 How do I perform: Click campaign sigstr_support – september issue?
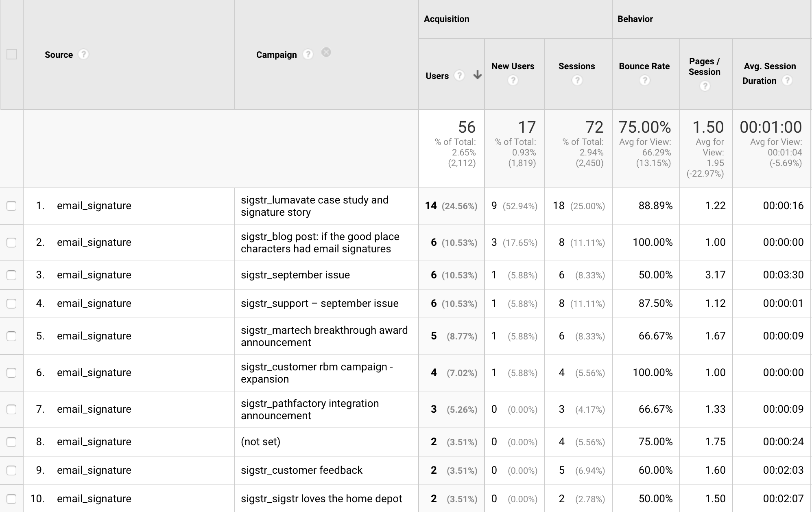320,303
